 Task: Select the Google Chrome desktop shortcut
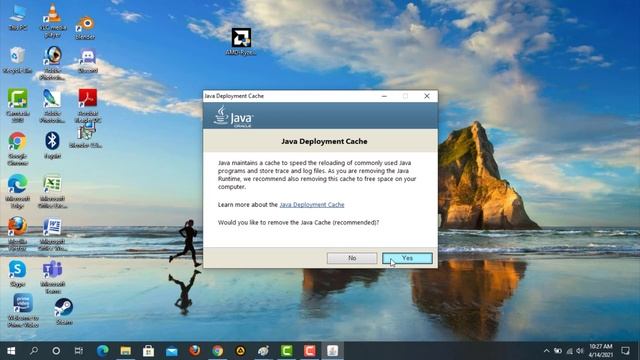coord(18,149)
